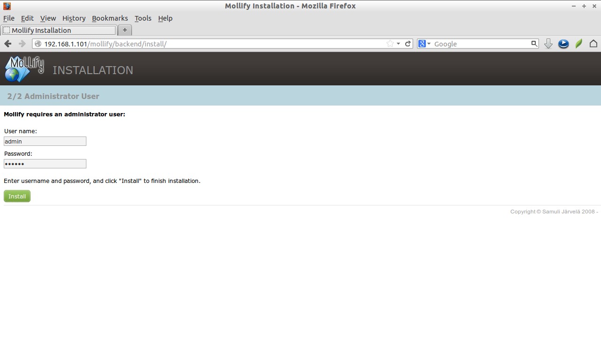Click the green leaf toolbar icon

579,44
